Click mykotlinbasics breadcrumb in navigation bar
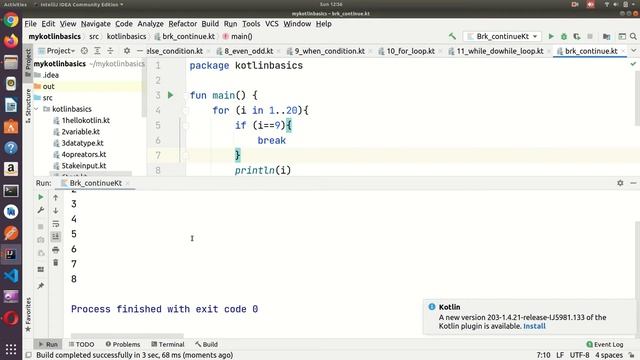This screenshot has width=640, height=360. pos(55,36)
